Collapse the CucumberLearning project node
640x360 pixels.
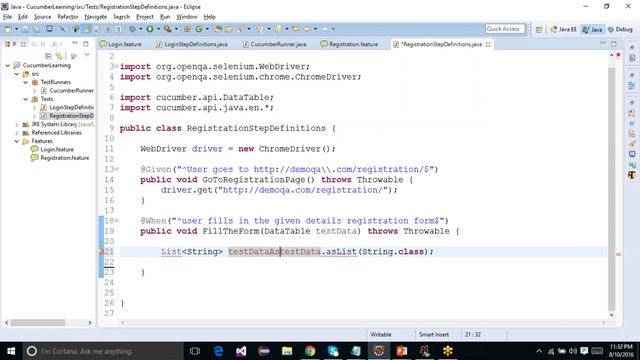point(7,65)
